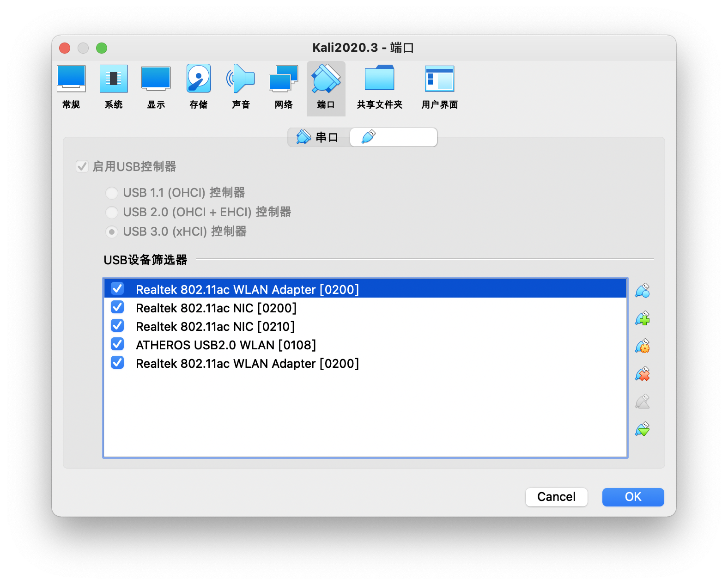The width and height of the screenshot is (728, 585).
Task: Open the 用户界面 user interface section
Action: (x=439, y=87)
